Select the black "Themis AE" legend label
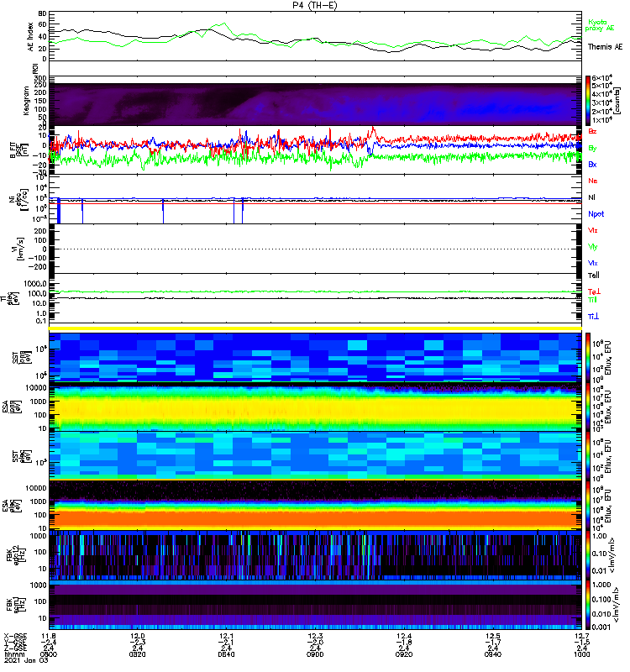This screenshot has width=630, height=672. tap(605, 47)
